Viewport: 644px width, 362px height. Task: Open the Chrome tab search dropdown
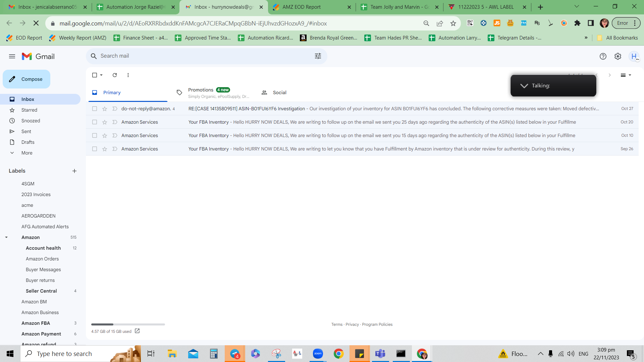[577, 7]
